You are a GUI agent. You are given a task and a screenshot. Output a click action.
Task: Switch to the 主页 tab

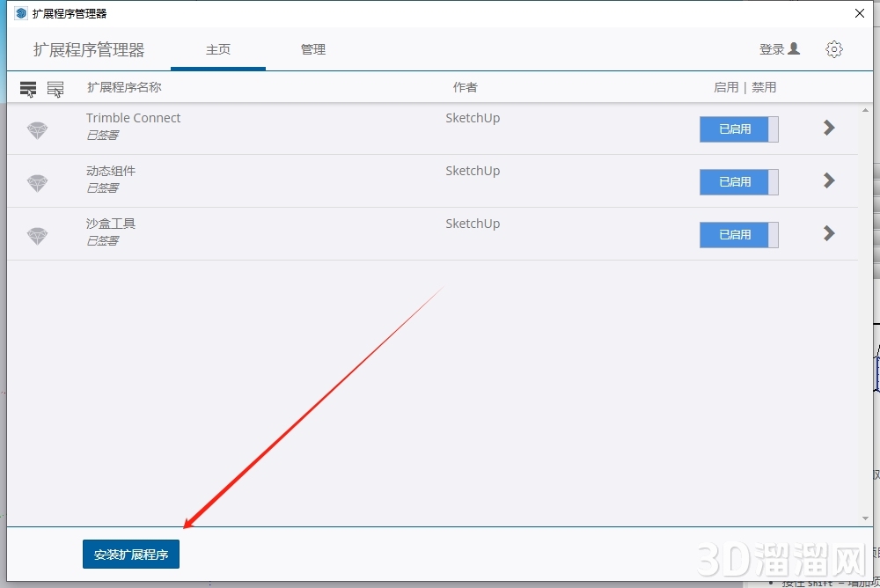(x=218, y=50)
